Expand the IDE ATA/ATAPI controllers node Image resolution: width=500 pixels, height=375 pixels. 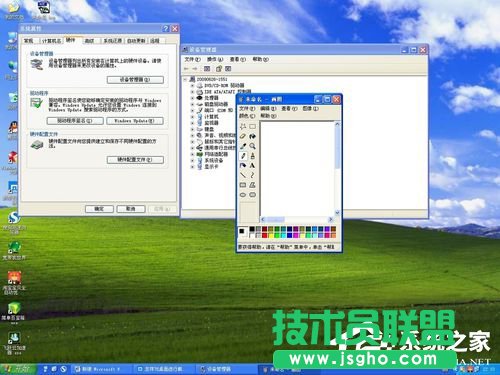(192, 92)
